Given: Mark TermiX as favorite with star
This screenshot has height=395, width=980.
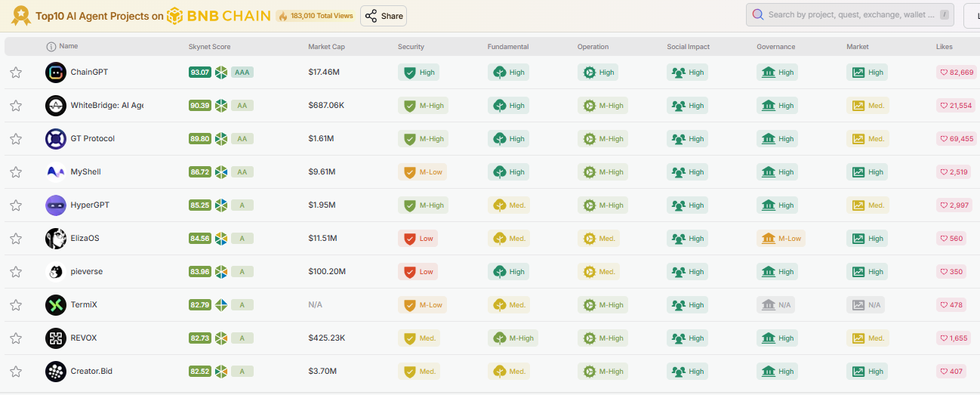Looking at the screenshot, I should coord(15,305).
